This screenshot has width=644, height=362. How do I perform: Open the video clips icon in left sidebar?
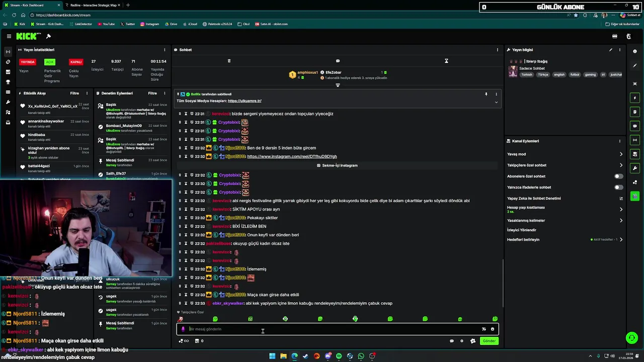(8, 92)
